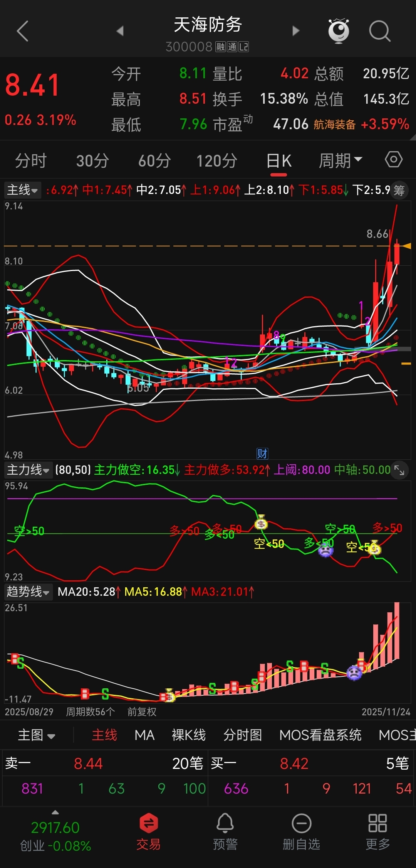Image resolution: width=416 pixels, height=868 pixels.
Task: Switch to 60分 chart tab
Action: (154, 160)
